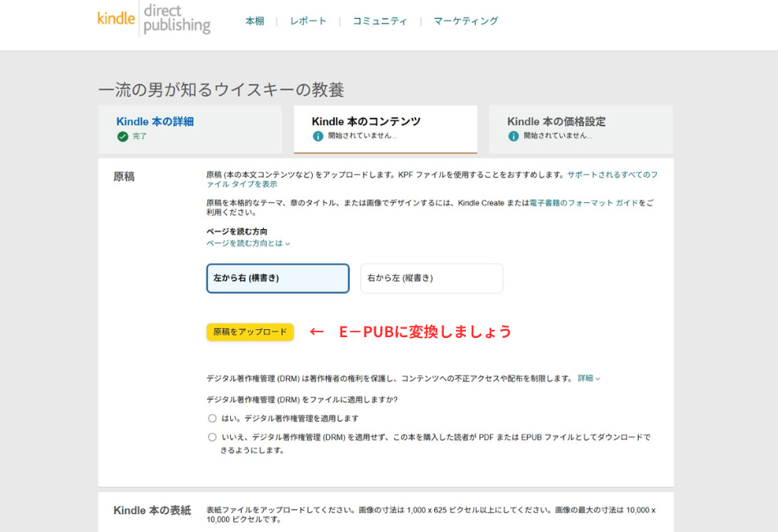Open the マーケティング menu item
The width and height of the screenshot is (778, 532).
pyautogui.click(x=464, y=20)
